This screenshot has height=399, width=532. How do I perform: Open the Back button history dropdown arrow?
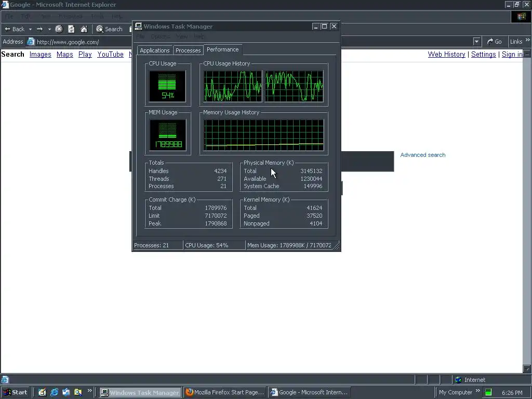click(x=30, y=30)
